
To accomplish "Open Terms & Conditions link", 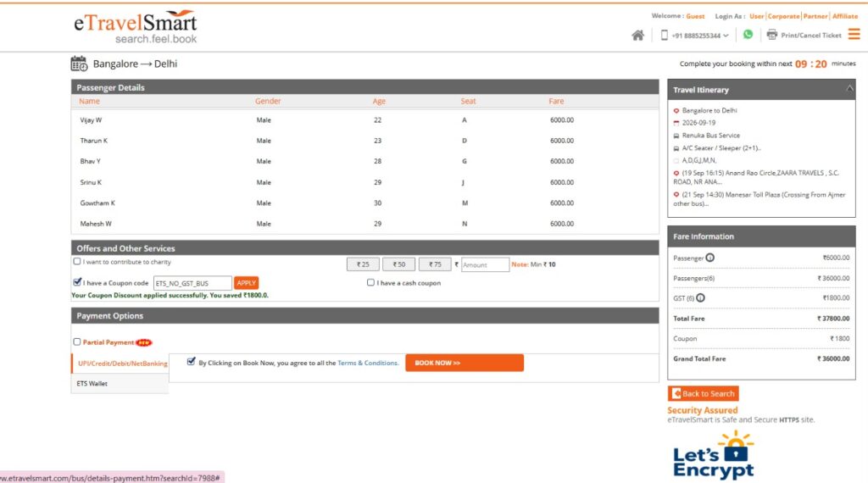I will point(368,363).
